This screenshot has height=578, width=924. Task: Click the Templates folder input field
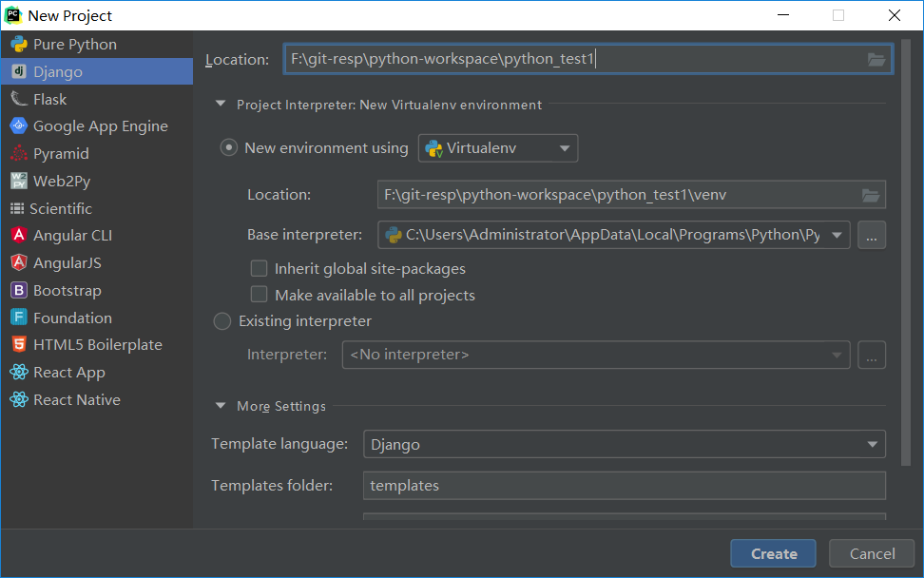[624, 486]
